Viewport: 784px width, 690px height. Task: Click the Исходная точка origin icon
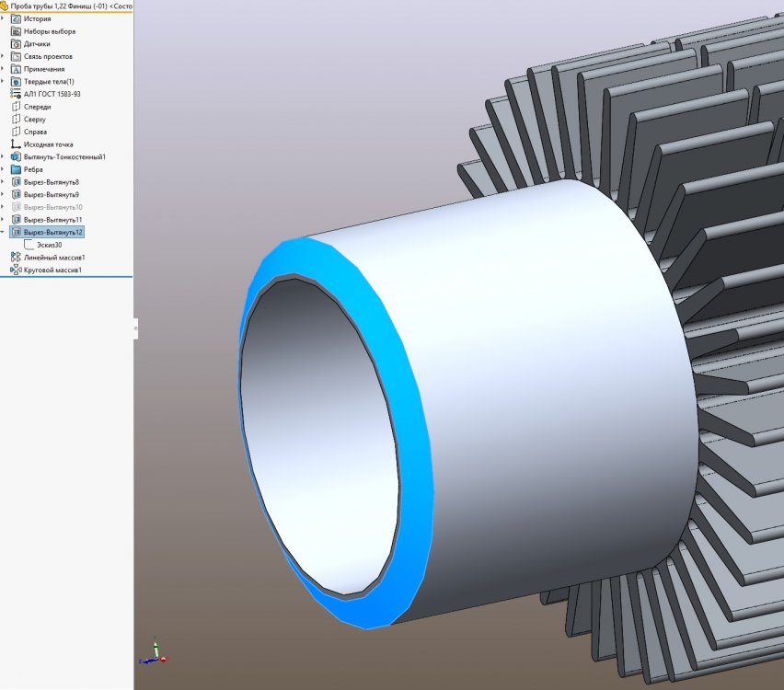point(16,144)
